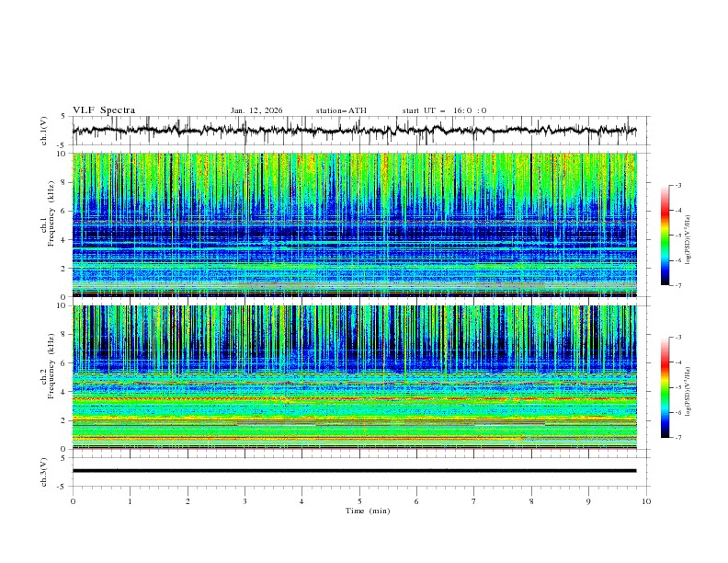Click the ch.1 voltage waveform trace
The width and height of the screenshot is (728, 563).
click(x=354, y=131)
